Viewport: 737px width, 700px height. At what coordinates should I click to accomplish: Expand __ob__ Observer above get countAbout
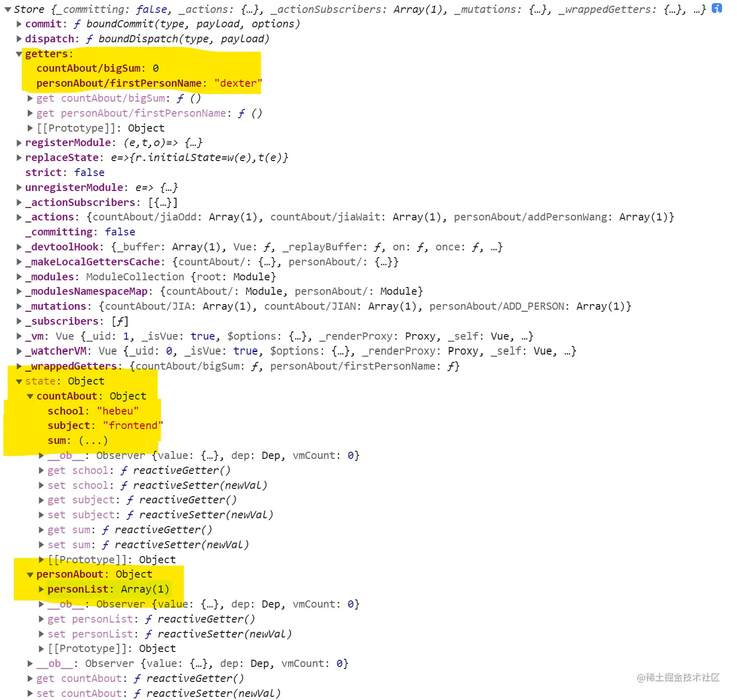click(x=30, y=663)
